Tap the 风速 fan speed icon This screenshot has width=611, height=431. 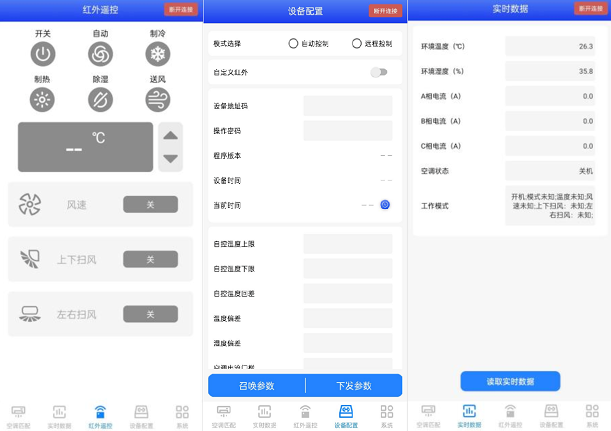[x=30, y=205]
